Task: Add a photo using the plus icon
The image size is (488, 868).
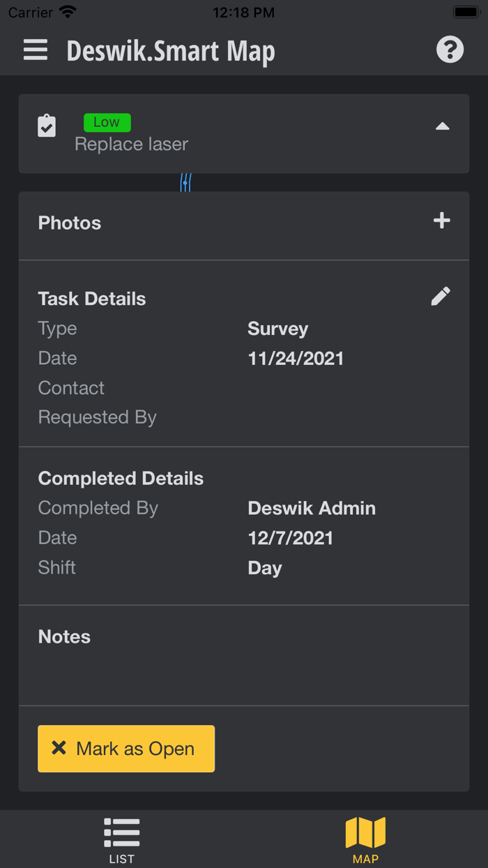Action: pos(441,220)
